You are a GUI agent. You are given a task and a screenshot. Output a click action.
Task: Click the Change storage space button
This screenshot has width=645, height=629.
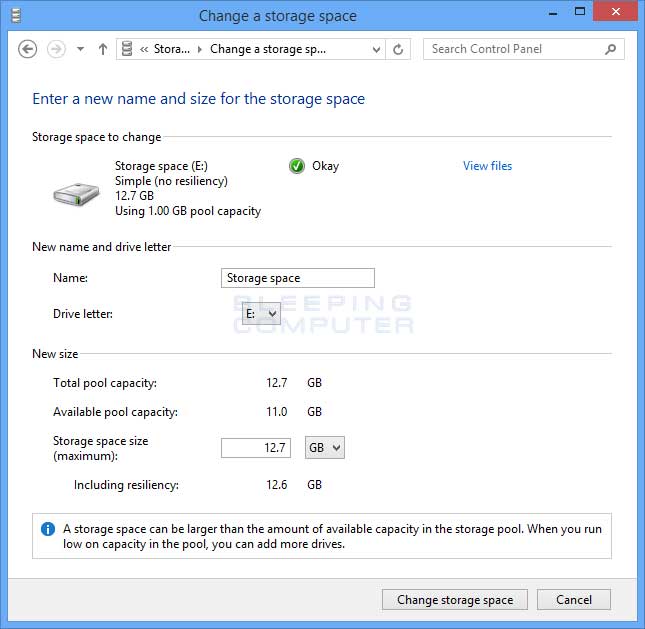455,600
